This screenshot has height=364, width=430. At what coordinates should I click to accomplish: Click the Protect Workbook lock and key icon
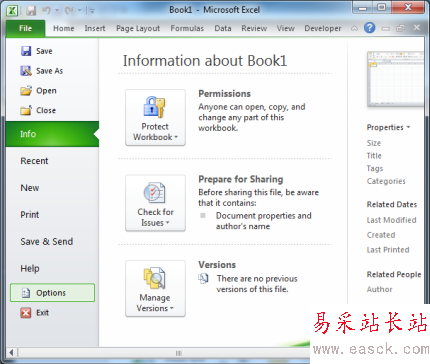pyautogui.click(x=154, y=107)
